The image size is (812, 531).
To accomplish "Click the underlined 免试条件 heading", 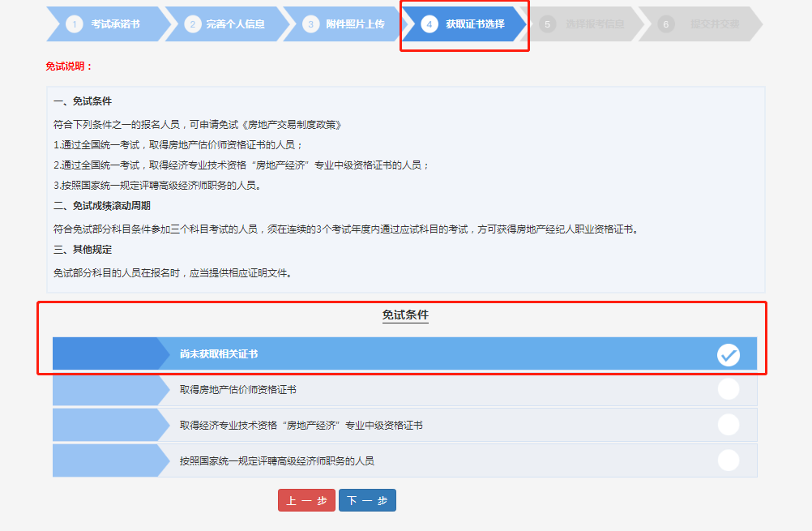I will click(405, 315).
